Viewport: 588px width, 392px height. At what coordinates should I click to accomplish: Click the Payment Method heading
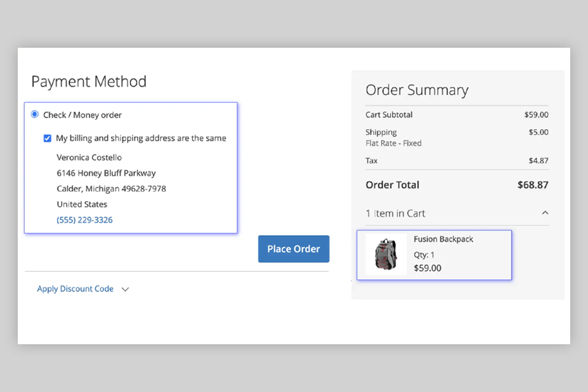point(89,82)
